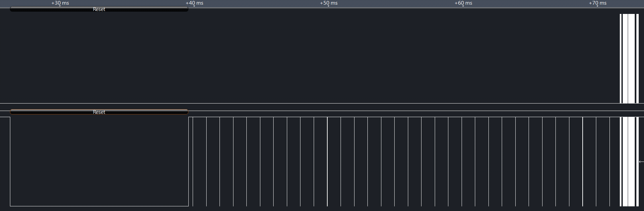Select the top channel data burst
This screenshot has width=644, height=211.
[629, 58]
